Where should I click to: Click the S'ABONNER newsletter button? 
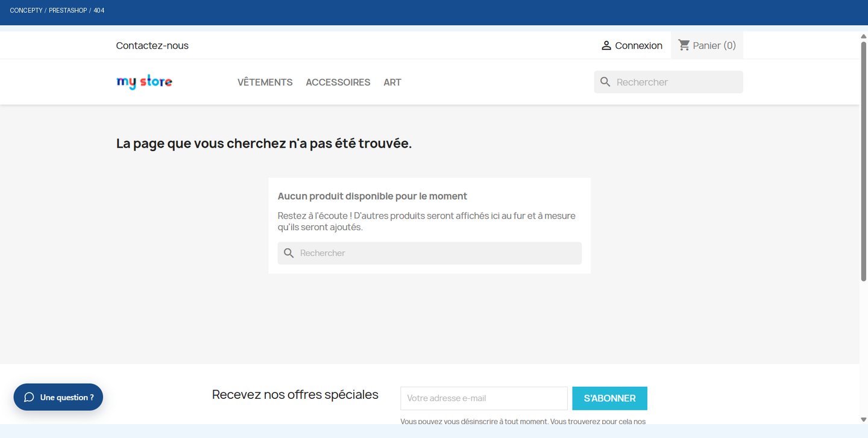coord(609,398)
